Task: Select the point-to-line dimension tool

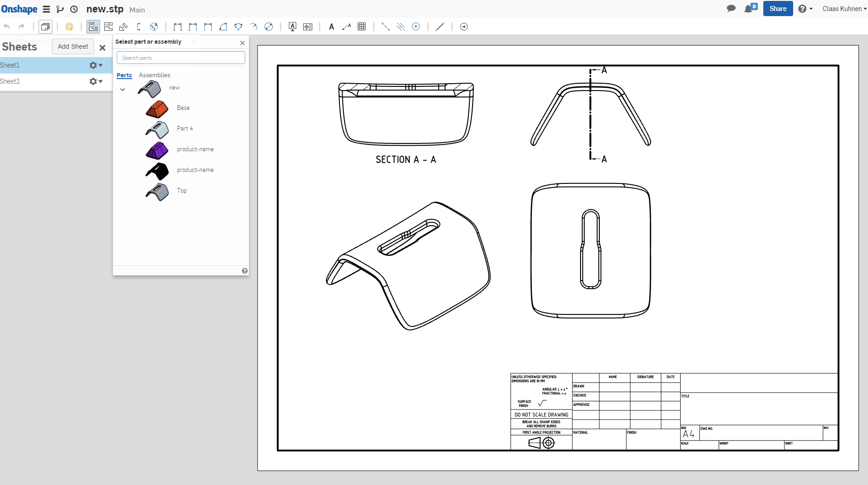Action: pos(193,27)
